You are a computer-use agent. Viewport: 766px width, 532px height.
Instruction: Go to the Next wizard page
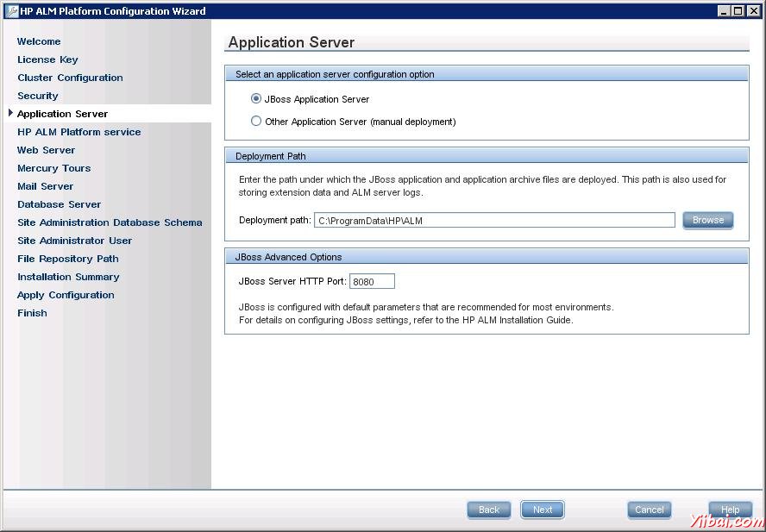[542, 510]
